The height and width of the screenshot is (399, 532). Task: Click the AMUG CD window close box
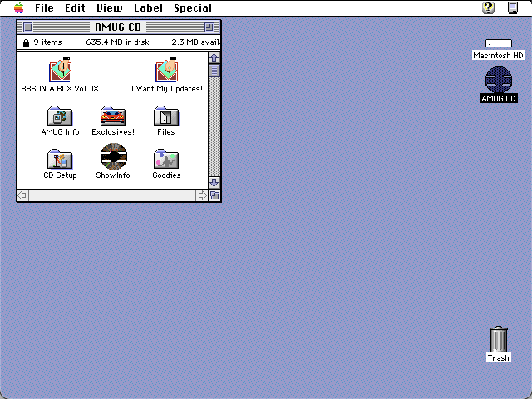(x=27, y=27)
